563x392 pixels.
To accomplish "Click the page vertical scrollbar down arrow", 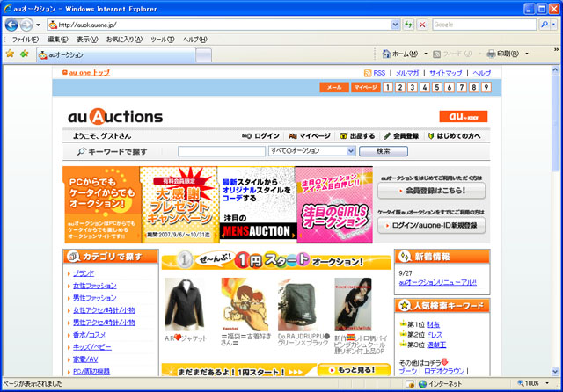I will (555, 372).
